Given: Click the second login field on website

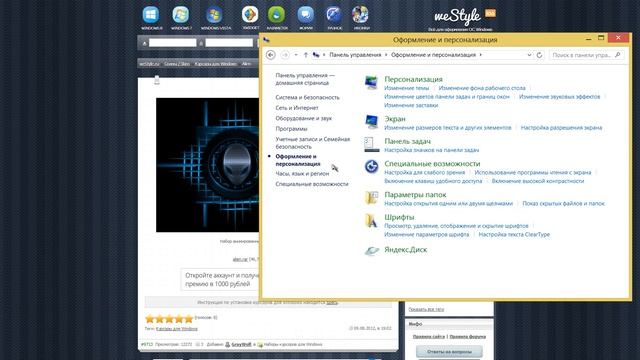Looking at the screenshot, I should pos(229,42).
